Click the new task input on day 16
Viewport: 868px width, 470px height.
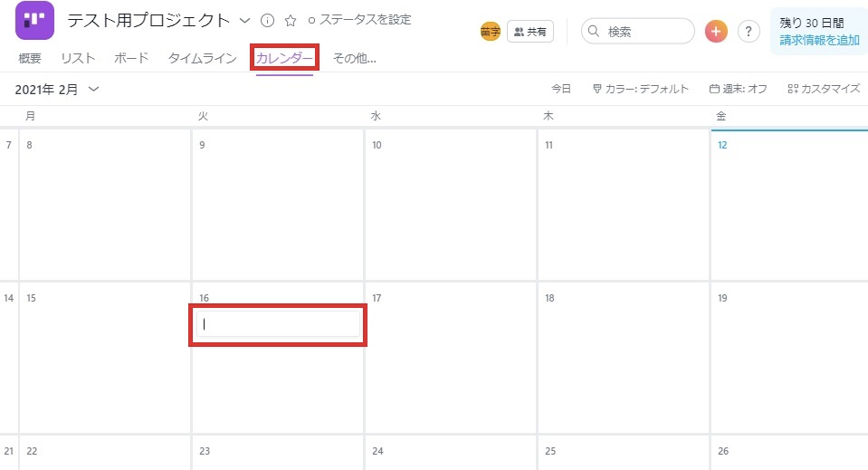(x=277, y=324)
